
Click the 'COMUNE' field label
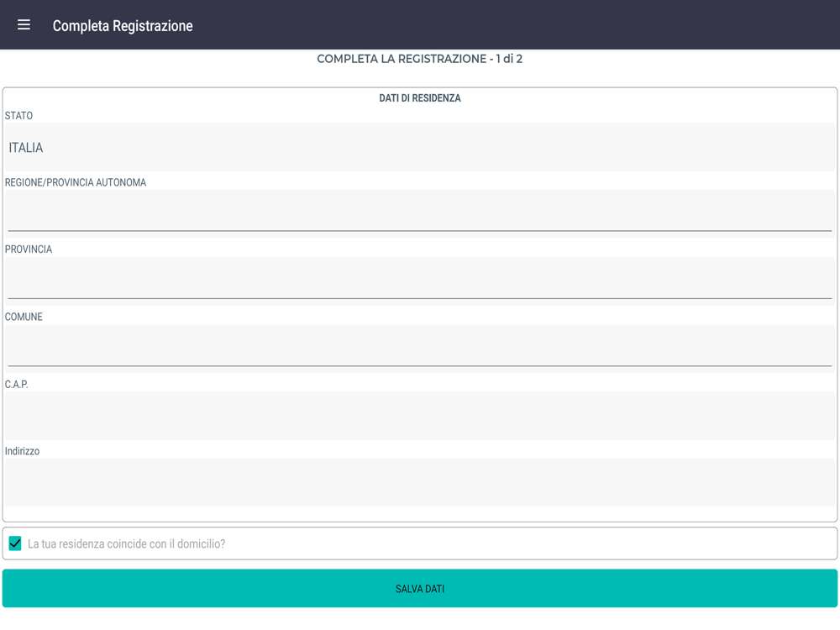[x=24, y=317]
